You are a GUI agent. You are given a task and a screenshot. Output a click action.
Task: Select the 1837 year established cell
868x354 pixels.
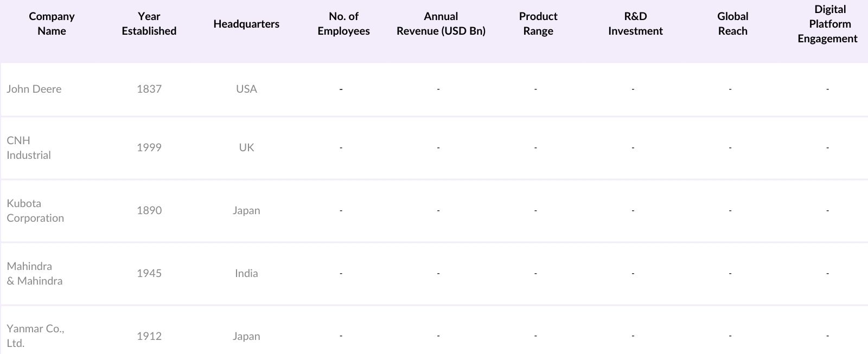point(149,89)
